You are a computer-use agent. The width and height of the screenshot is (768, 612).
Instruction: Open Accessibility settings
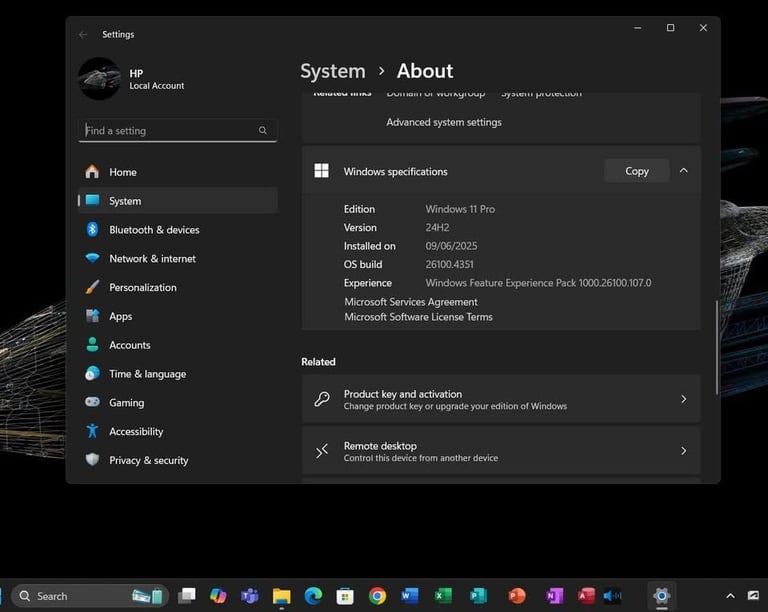[x=177, y=431]
